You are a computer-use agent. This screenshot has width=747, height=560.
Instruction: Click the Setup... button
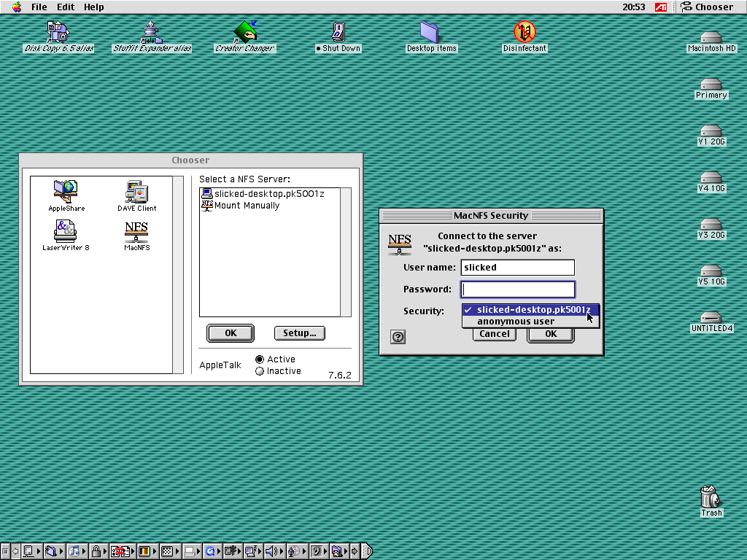(300, 333)
